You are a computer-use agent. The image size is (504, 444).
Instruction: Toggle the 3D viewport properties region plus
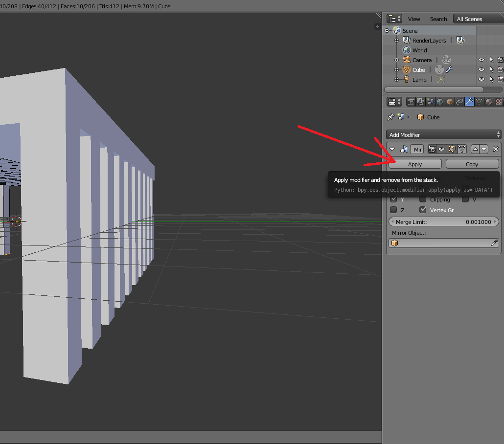click(377, 26)
